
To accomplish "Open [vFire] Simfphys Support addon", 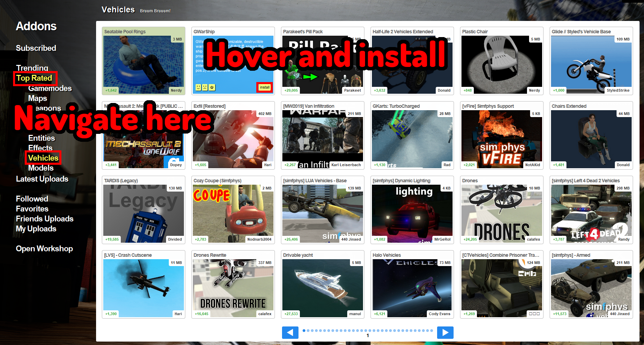I will click(x=502, y=135).
